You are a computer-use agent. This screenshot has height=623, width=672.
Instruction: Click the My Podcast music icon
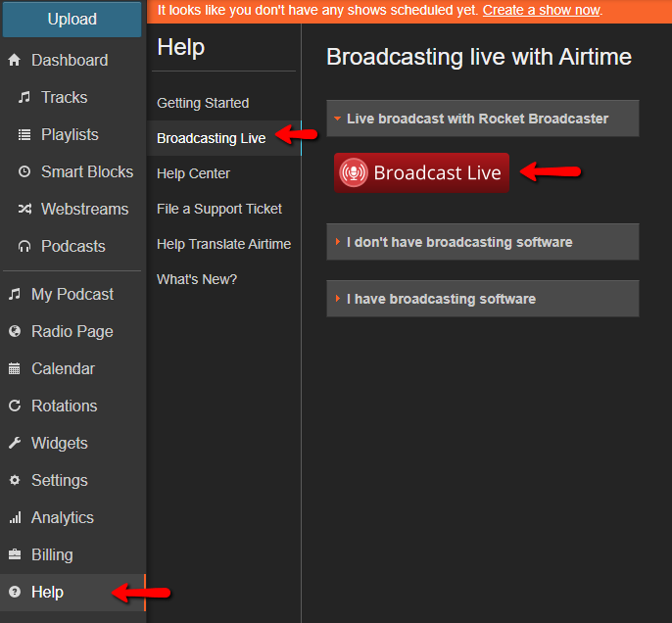(15, 295)
